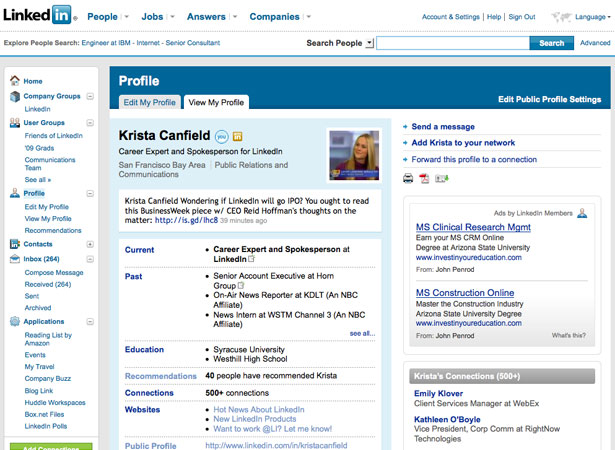The image size is (615, 450).
Task: Click the Sign Out link
Action: 522,17
